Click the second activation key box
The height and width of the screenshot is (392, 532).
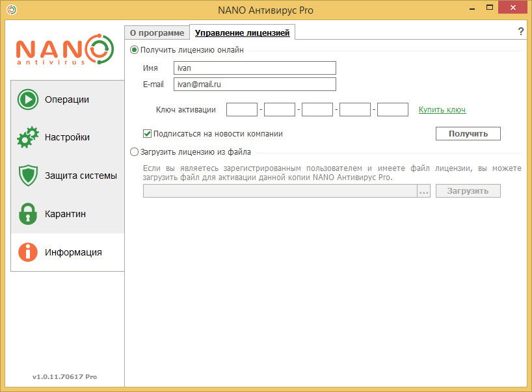[280, 109]
